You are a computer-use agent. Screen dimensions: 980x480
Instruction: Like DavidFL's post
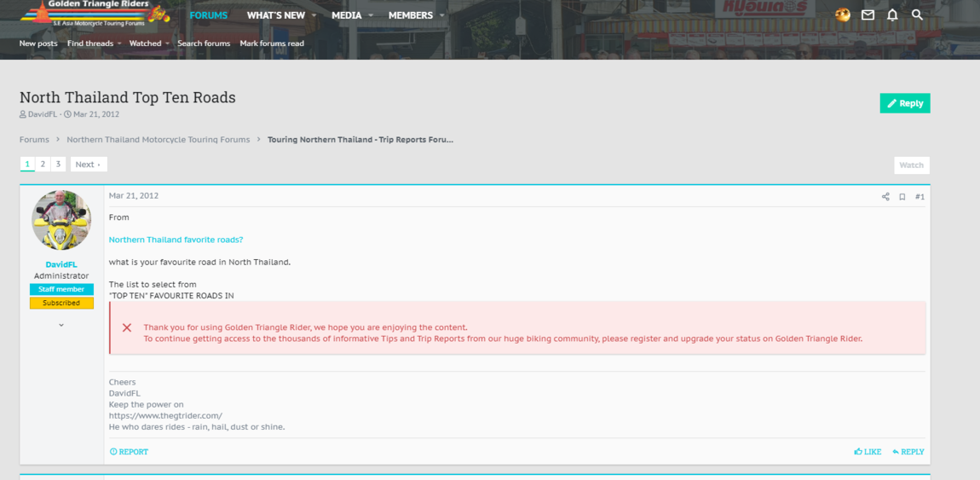pyautogui.click(x=868, y=452)
